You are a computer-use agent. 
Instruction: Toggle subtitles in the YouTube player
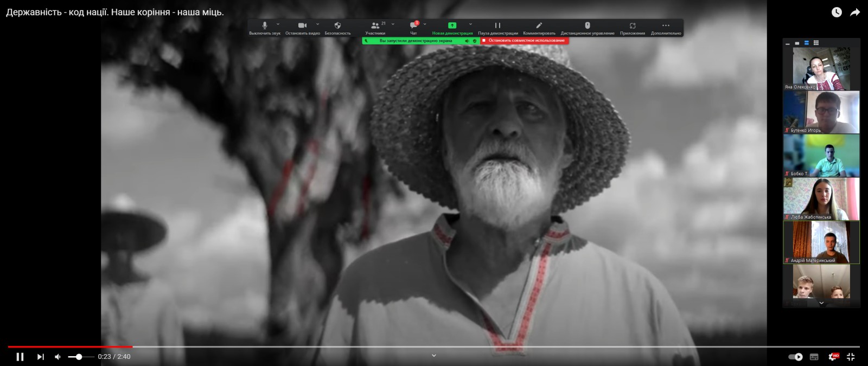pyautogui.click(x=814, y=357)
